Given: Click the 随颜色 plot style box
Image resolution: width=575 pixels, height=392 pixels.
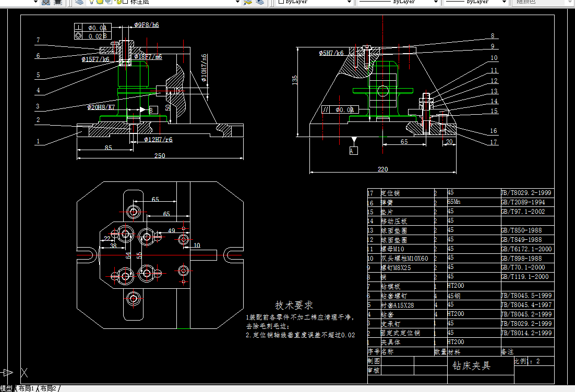Looking at the screenshot, I should coord(543,2).
